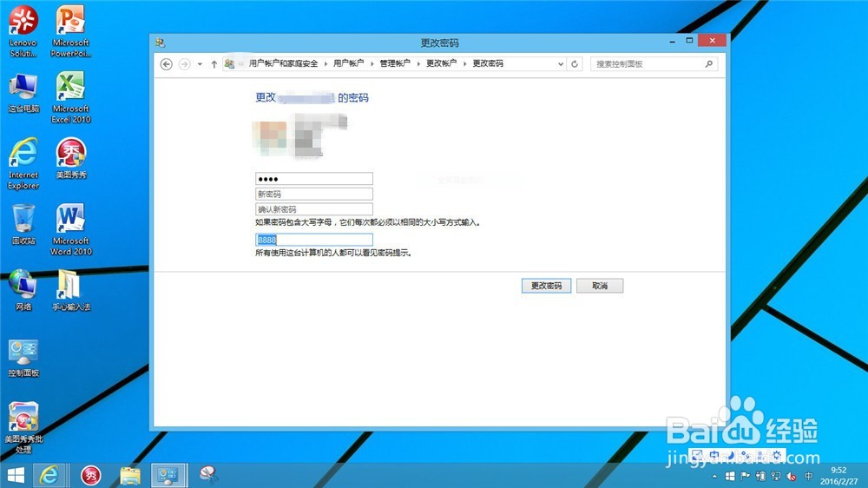Maximize the 更改密码 window
Screen dimensions: 868x488
coord(689,41)
